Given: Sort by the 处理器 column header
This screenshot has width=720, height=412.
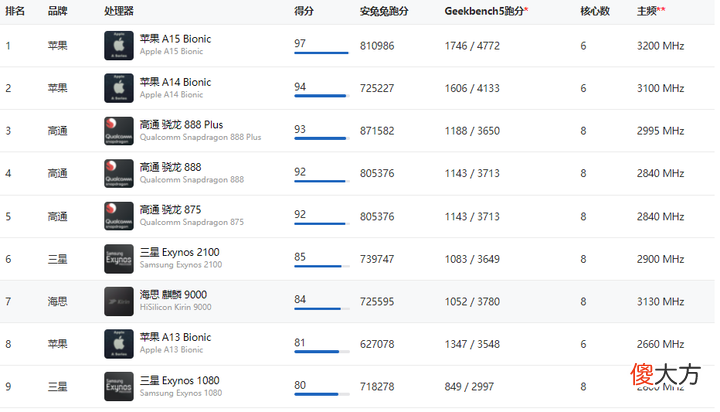Looking at the screenshot, I should click(x=118, y=11).
